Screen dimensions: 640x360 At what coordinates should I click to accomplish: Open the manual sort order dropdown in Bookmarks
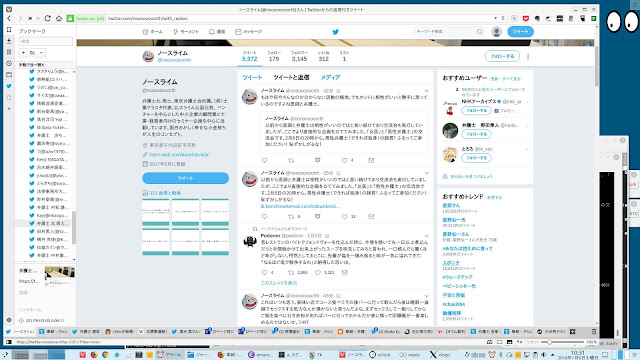(45, 64)
